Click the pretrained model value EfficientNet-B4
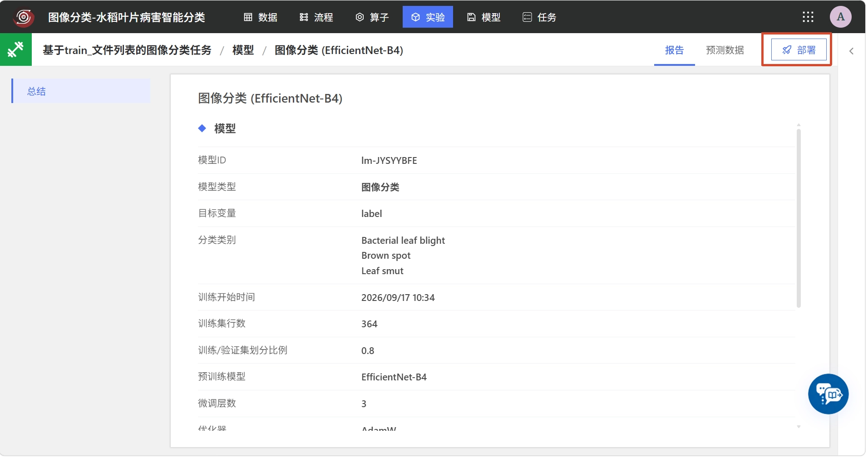Viewport: 868px width, 458px height. coord(394,377)
